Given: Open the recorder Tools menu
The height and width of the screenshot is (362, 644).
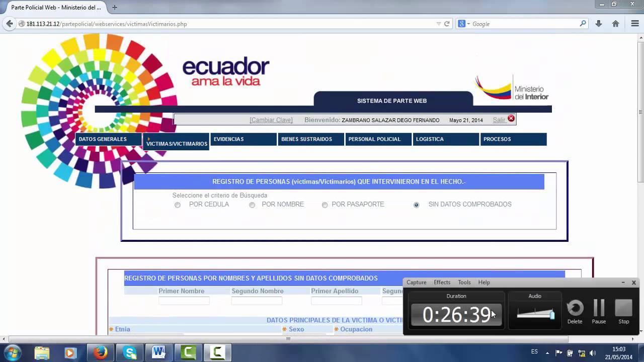Looking at the screenshot, I should (464, 283).
